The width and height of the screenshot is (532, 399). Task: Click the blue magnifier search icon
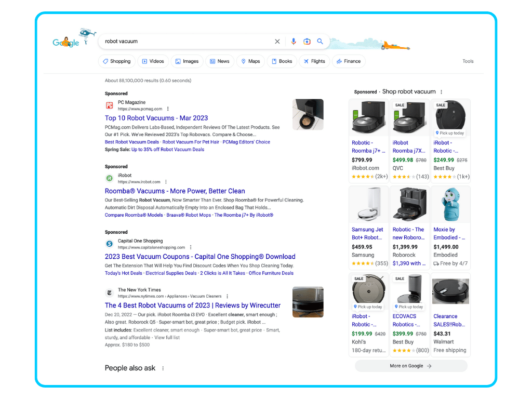point(320,42)
